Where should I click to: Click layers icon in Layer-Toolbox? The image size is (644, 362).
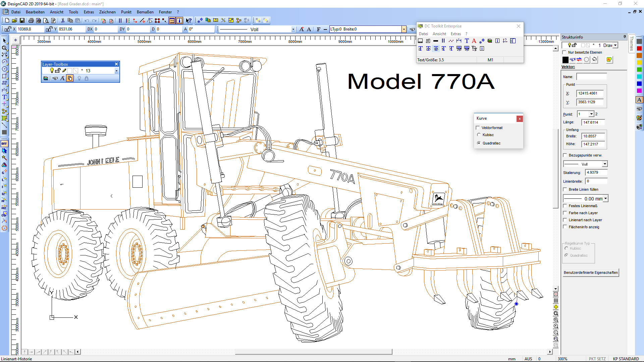pyautogui.click(x=46, y=78)
